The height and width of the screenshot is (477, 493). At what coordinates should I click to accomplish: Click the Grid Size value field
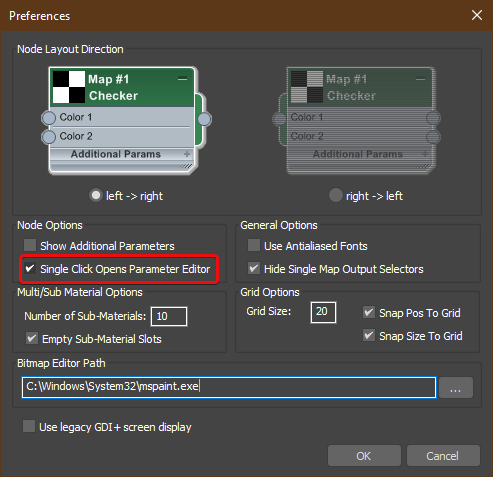click(x=323, y=312)
